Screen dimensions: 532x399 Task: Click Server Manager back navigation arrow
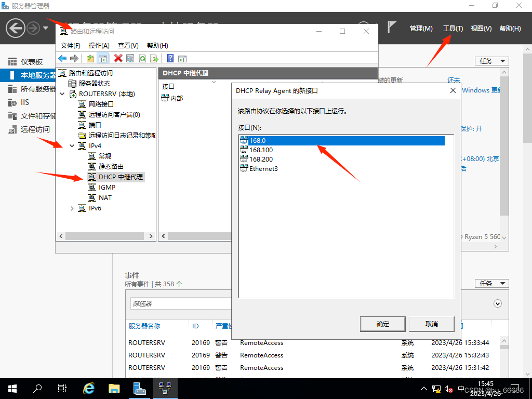[x=15, y=28]
